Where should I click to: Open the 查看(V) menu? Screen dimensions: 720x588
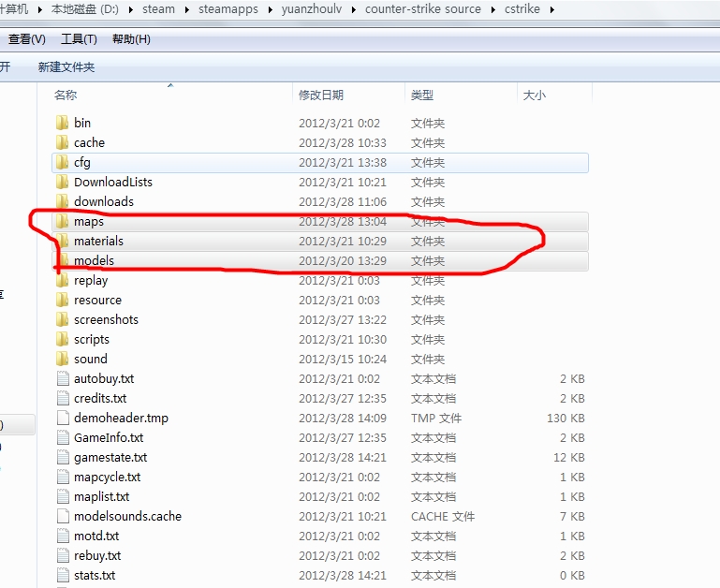(x=26, y=39)
